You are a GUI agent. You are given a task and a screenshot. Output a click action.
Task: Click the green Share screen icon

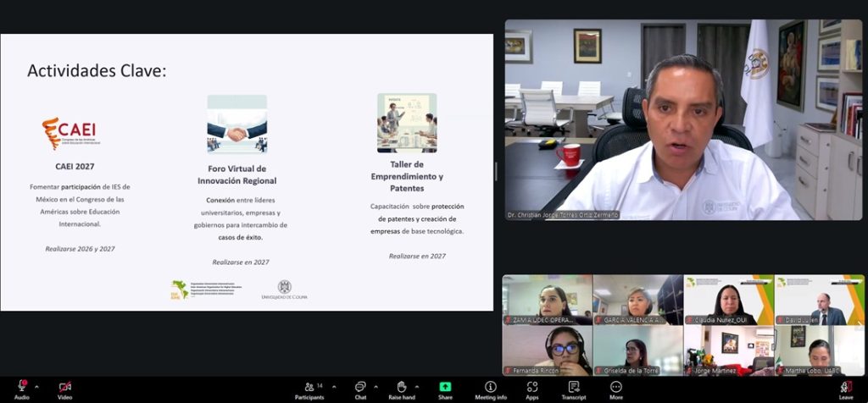point(445,387)
